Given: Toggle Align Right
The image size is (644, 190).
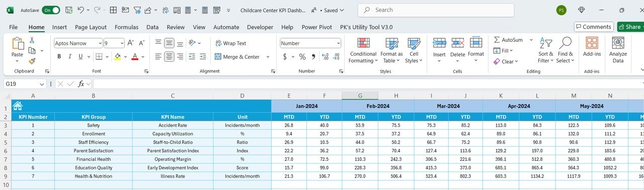Looking at the screenshot, I should (x=181, y=56).
